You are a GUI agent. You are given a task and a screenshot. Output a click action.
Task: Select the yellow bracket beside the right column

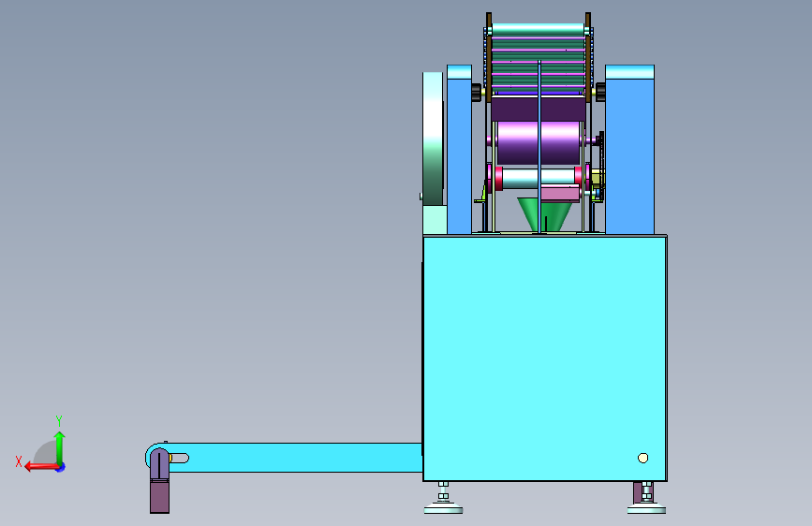pyautogui.click(x=596, y=179)
